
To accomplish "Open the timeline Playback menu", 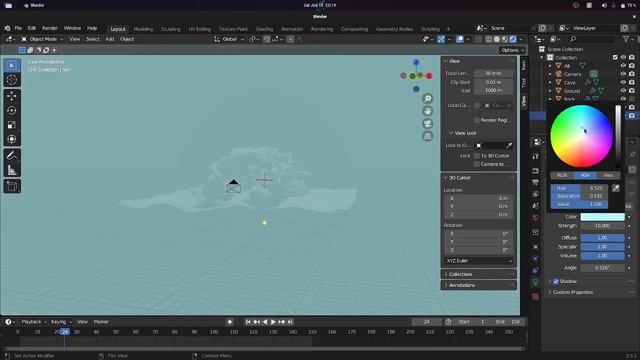I will tap(33, 322).
